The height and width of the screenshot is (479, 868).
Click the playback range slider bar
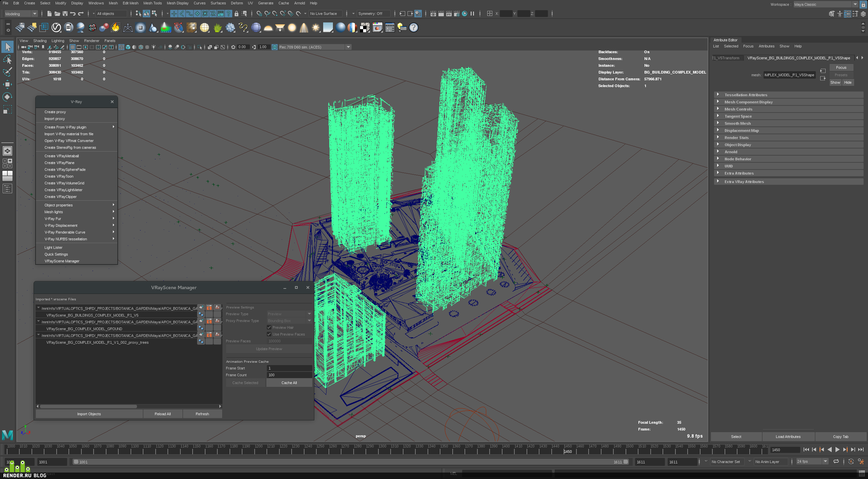click(351, 462)
